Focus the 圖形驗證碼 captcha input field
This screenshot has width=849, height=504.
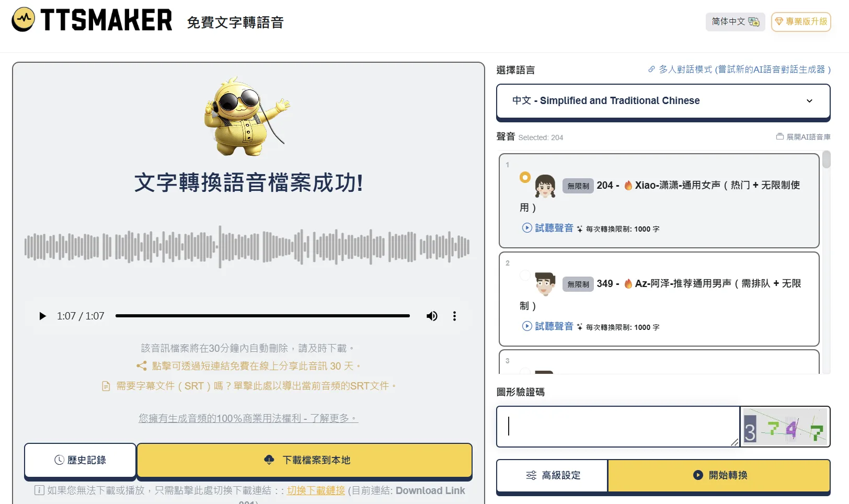click(618, 427)
